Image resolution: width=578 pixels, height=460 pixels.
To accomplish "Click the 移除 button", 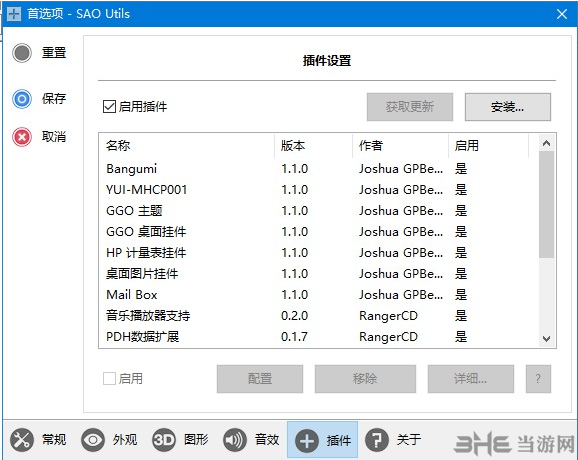I will (x=365, y=379).
